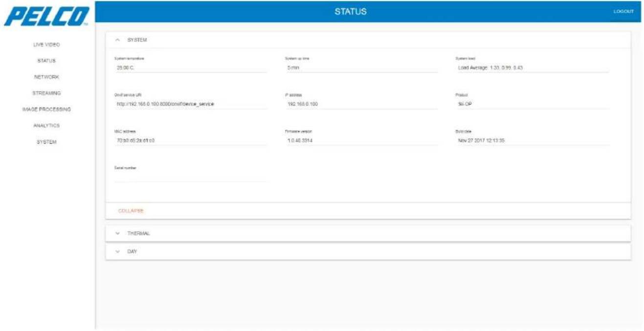Open the Streaming menu item
Screen dimensions: 644x331
click(46, 93)
